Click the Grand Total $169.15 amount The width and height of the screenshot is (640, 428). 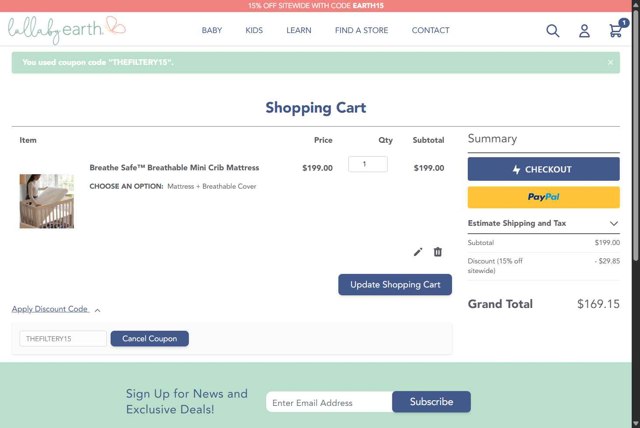[598, 304]
